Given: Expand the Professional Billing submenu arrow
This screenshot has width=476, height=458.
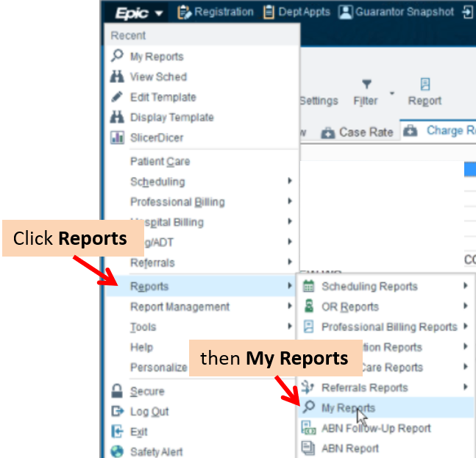Looking at the screenshot, I should (x=290, y=201).
